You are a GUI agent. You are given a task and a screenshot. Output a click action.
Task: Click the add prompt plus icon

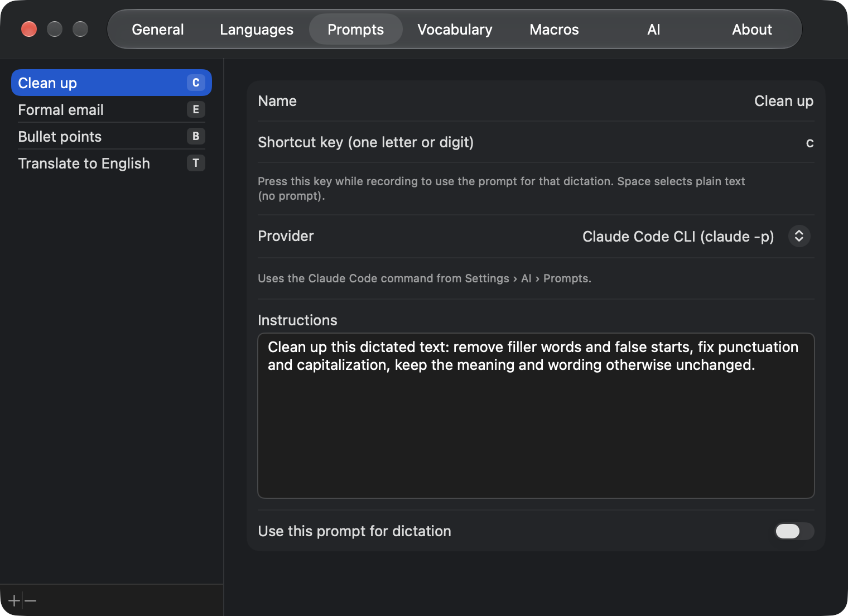(14, 600)
